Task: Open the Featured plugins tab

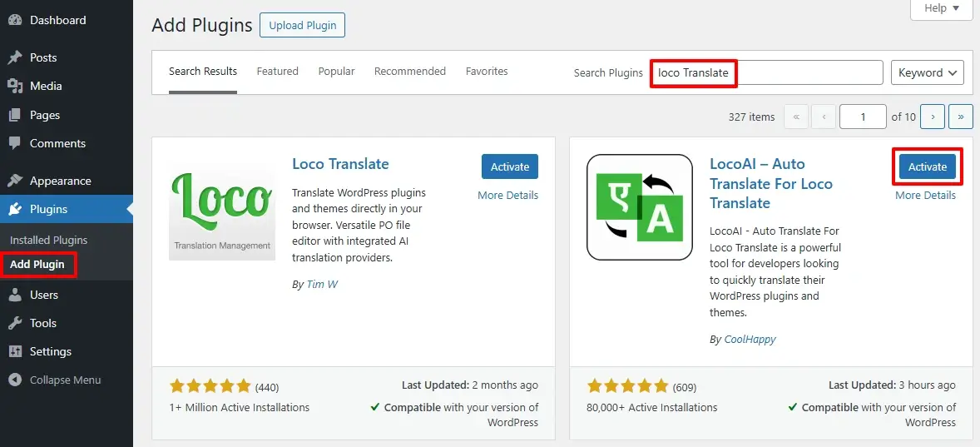Action: click(x=278, y=72)
